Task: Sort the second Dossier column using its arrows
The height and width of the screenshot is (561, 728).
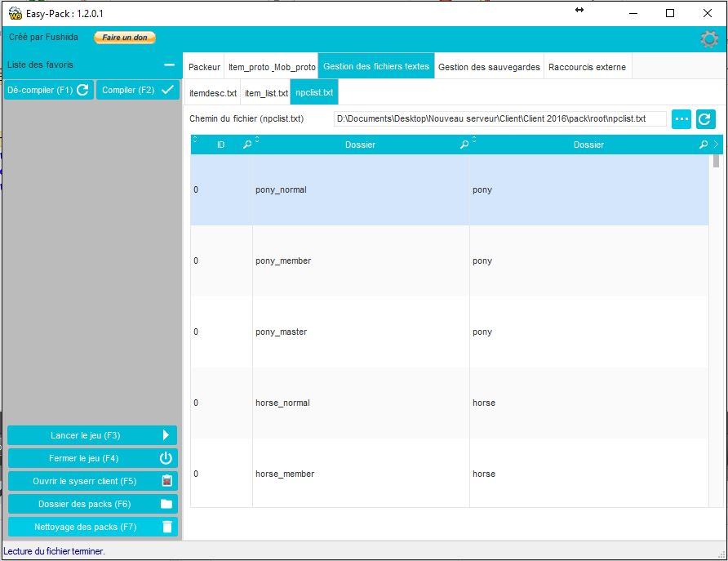Action: tap(474, 140)
